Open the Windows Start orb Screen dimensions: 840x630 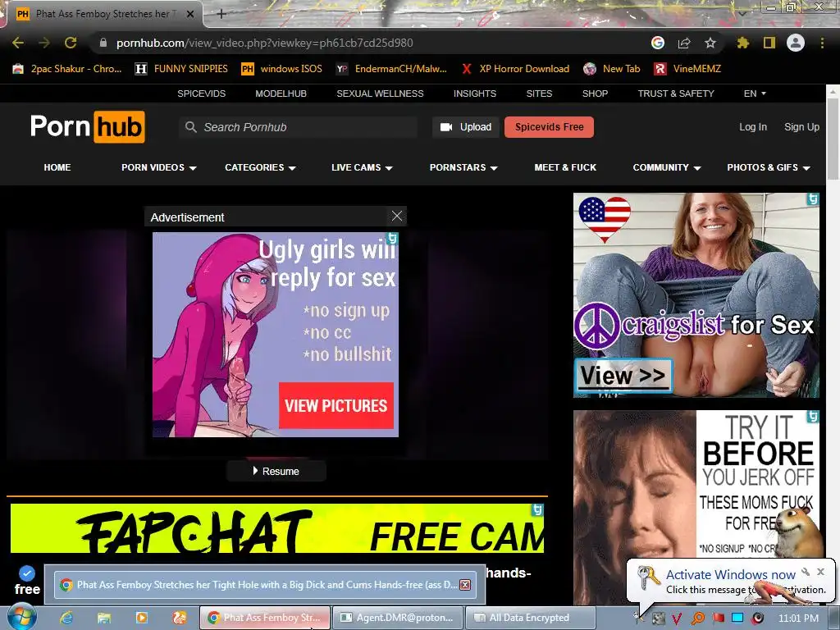[22, 617]
